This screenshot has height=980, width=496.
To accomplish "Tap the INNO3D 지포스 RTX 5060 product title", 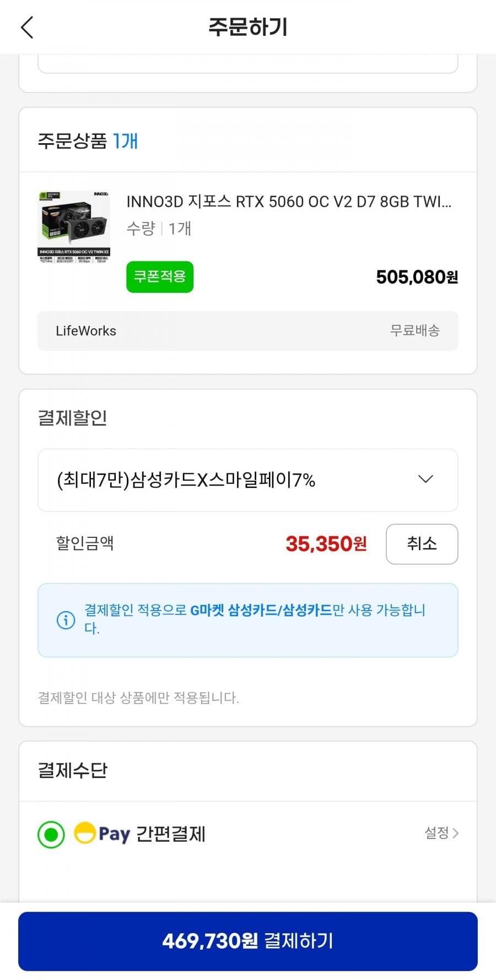I will (289, 202).
